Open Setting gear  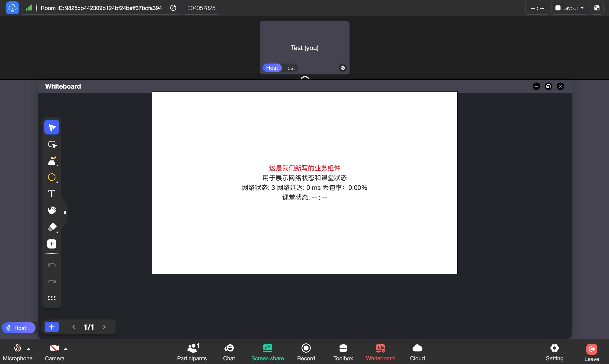[x=555, y=352]
